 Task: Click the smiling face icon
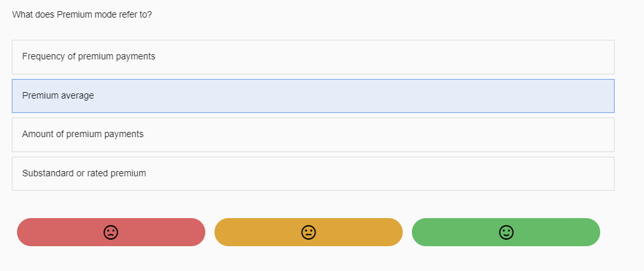pyautogui.click(x=506, y=232)
